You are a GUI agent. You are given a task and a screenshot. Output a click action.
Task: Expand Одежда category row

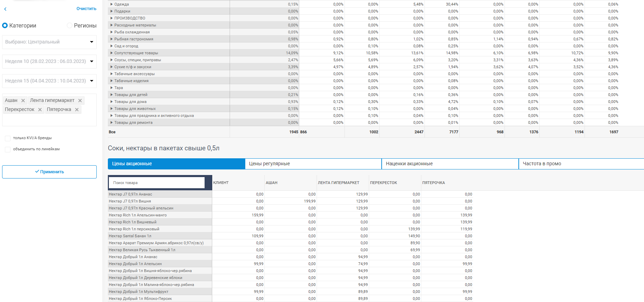point(112,4)
